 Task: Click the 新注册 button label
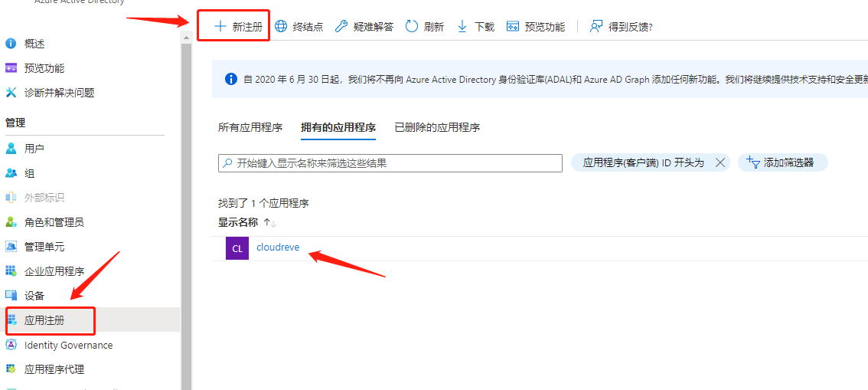247,27
